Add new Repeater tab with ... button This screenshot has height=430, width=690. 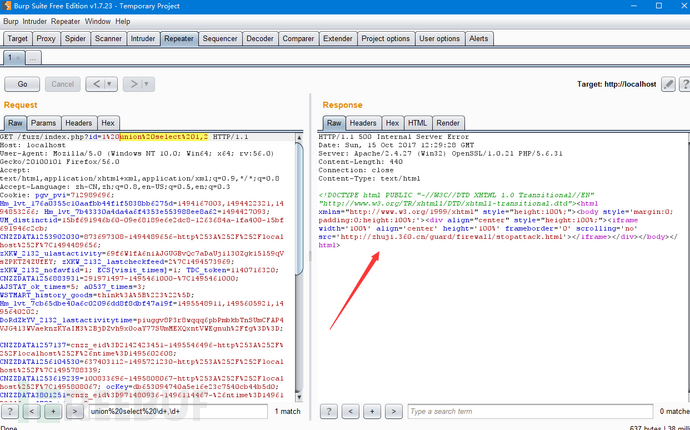[x=33, y=58]
